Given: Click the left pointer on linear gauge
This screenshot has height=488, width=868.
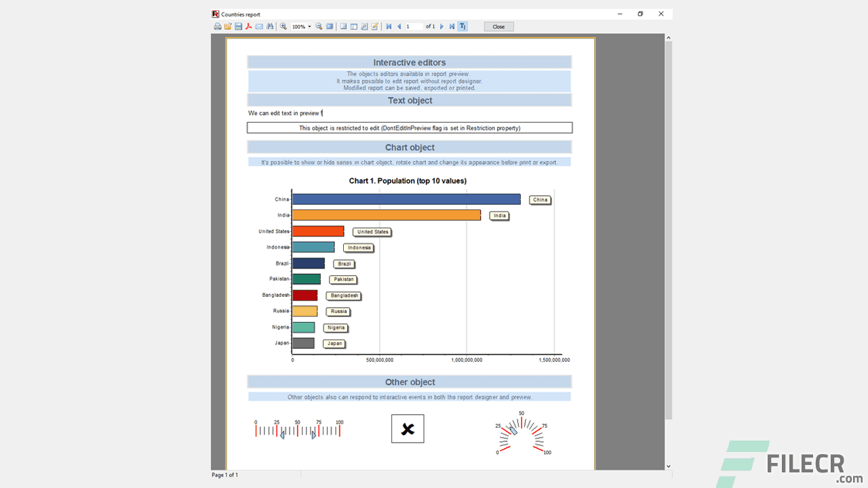Looking at the screenshot, I should pyautogui.click(x=282, y=435).
